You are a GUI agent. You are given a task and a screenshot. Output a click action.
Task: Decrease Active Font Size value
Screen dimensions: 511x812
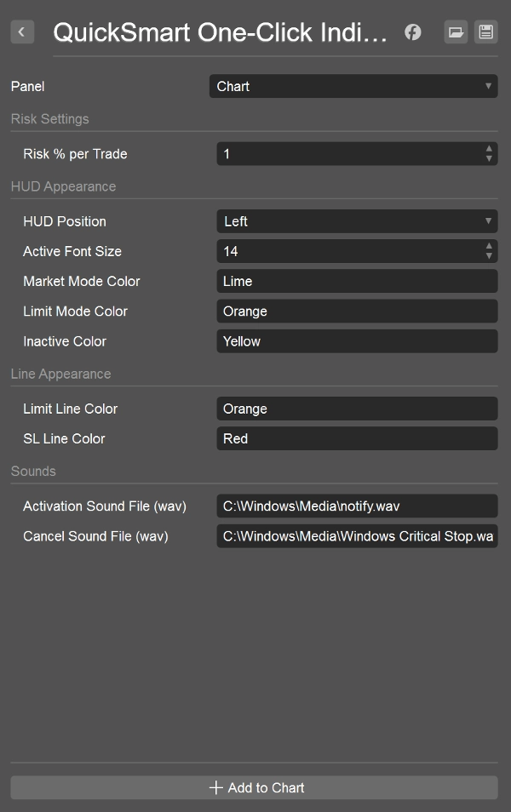[489, 256]
